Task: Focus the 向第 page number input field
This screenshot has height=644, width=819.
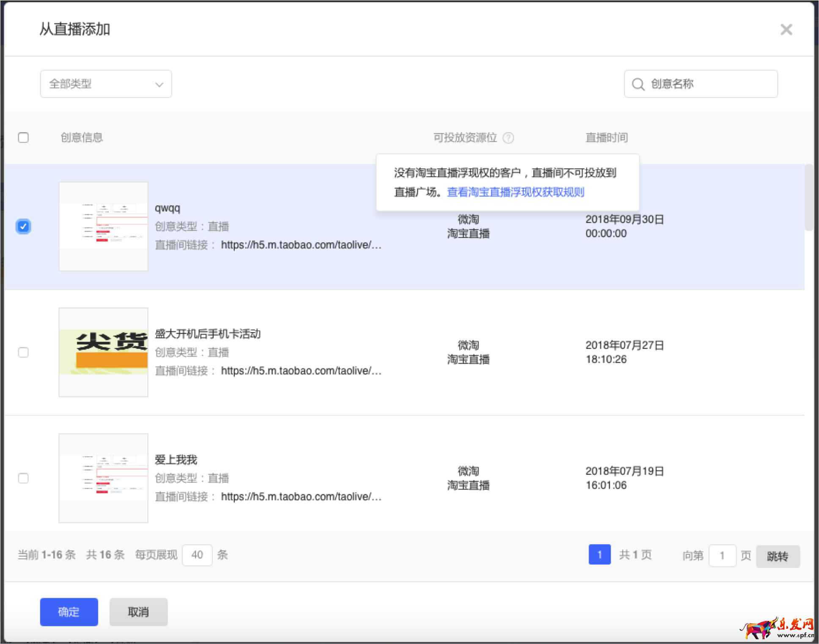Action: (x=722, y=555)
